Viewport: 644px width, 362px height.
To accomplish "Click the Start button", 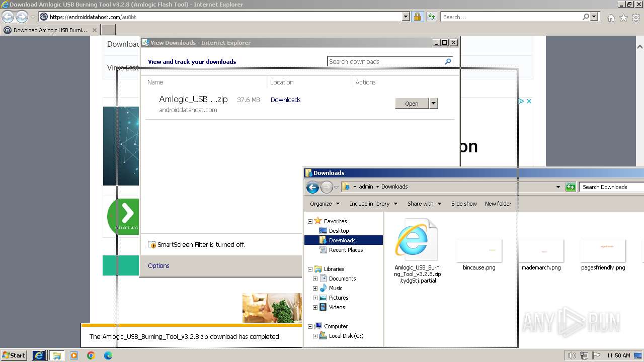I will tap(14, 355).
